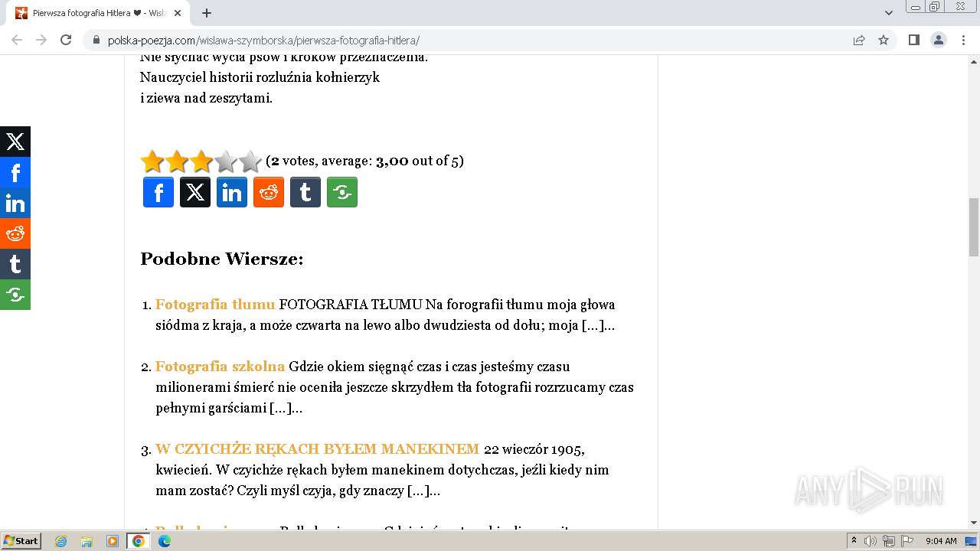The height and width of the screenshot is (551, 980).
Task: Share on LinkedIn from the floating sidebar
Action: click(x=15, y=203)
